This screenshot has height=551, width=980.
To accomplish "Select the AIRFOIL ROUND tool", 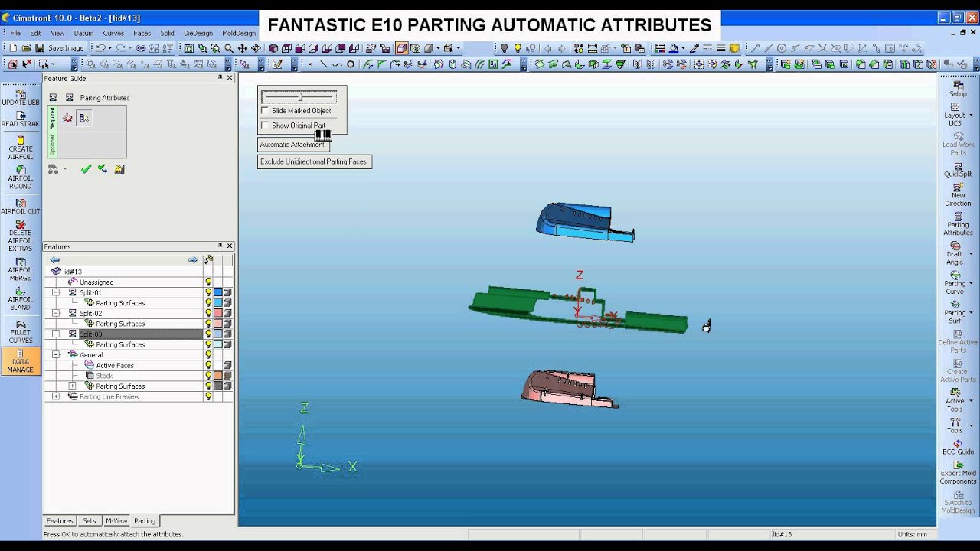I will click(x=21, y=178).
